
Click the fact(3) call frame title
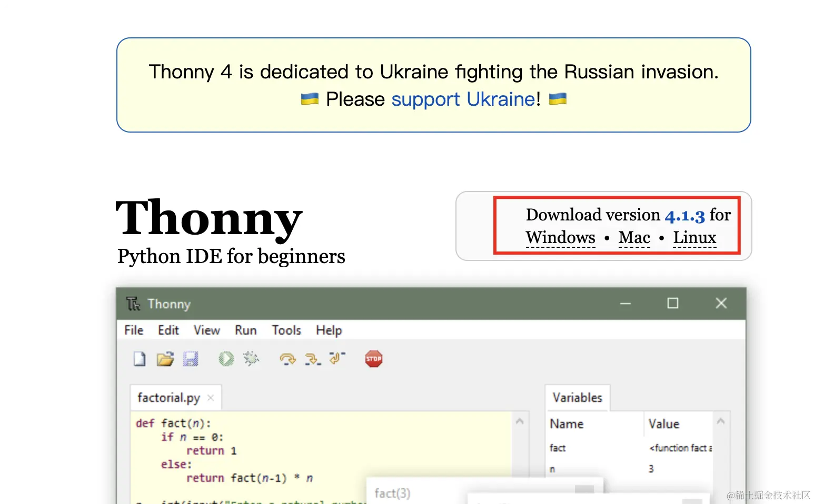tap(392, 493)
